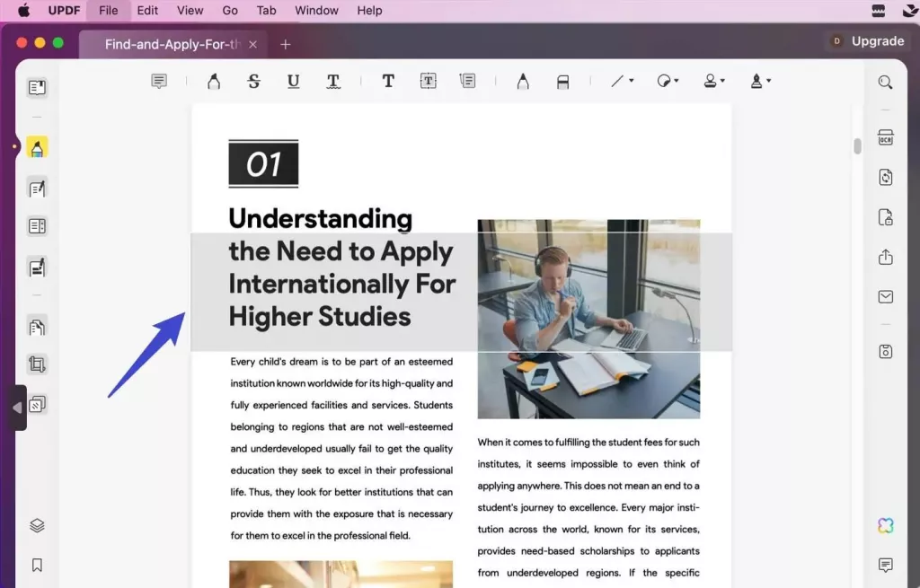Image resolution: width=920 pixels, height=588 pixels.
Task: Open the crop pages tool
Action: 37,364
